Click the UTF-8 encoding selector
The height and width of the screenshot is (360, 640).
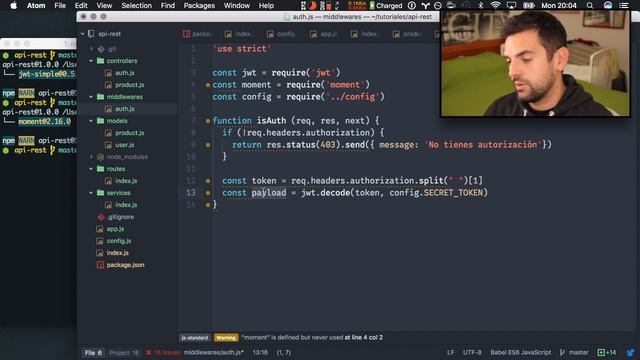coord(472,352)
